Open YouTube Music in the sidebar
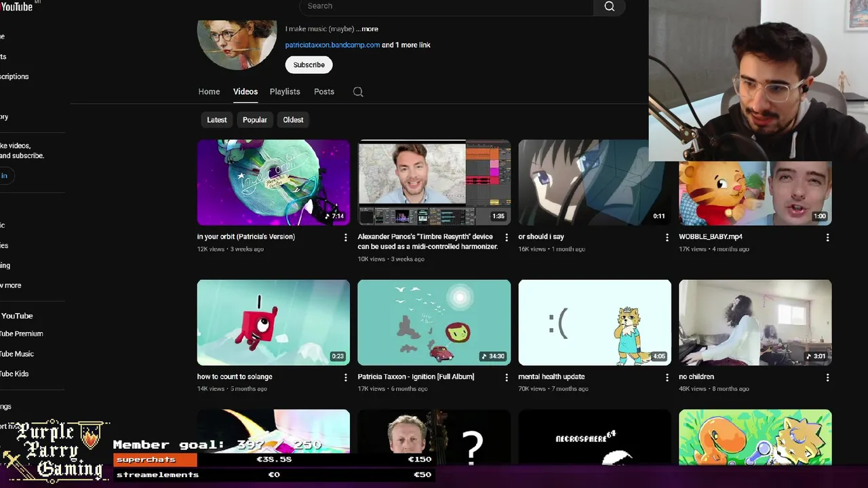 click(x=17, y=354)
